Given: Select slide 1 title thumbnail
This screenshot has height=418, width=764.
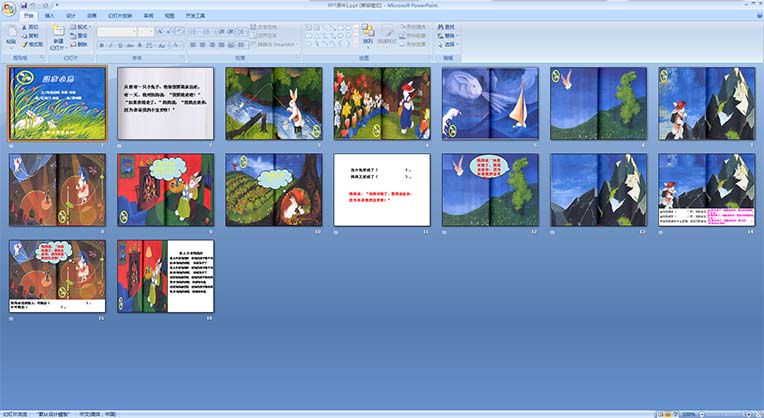Looking at the screenshot, I should (x=57, y=103).
